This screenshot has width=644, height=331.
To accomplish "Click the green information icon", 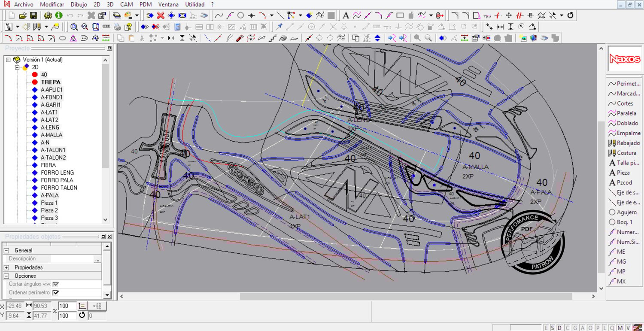I will pyautogui.click(x=59, y=15).
